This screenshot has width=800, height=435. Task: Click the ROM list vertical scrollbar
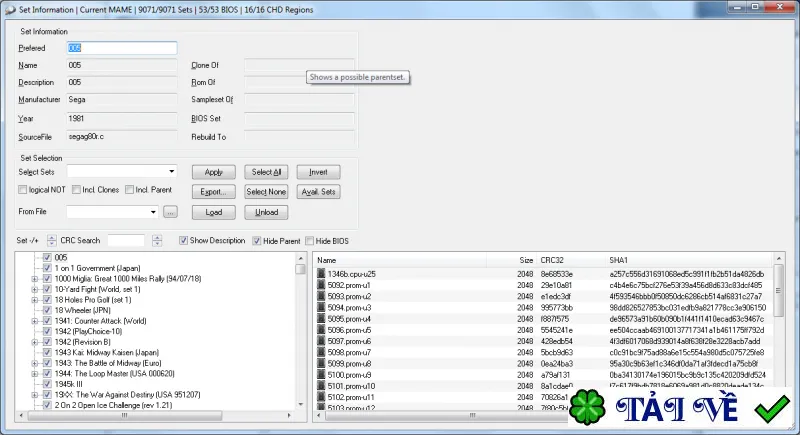coord(779,331)
